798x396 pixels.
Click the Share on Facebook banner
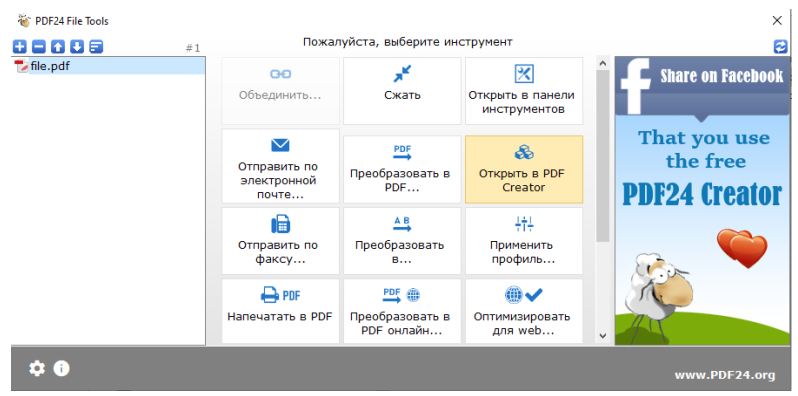coord(702,86)
